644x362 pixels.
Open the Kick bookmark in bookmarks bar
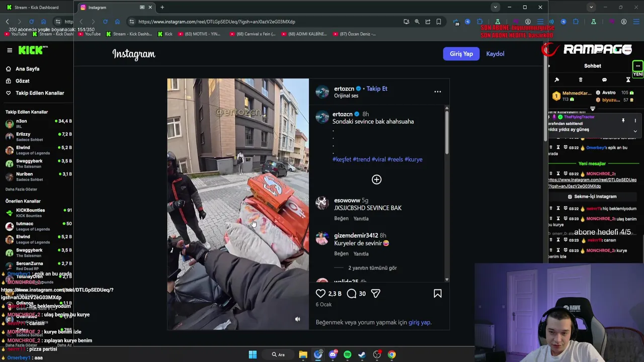pos(165,34)
